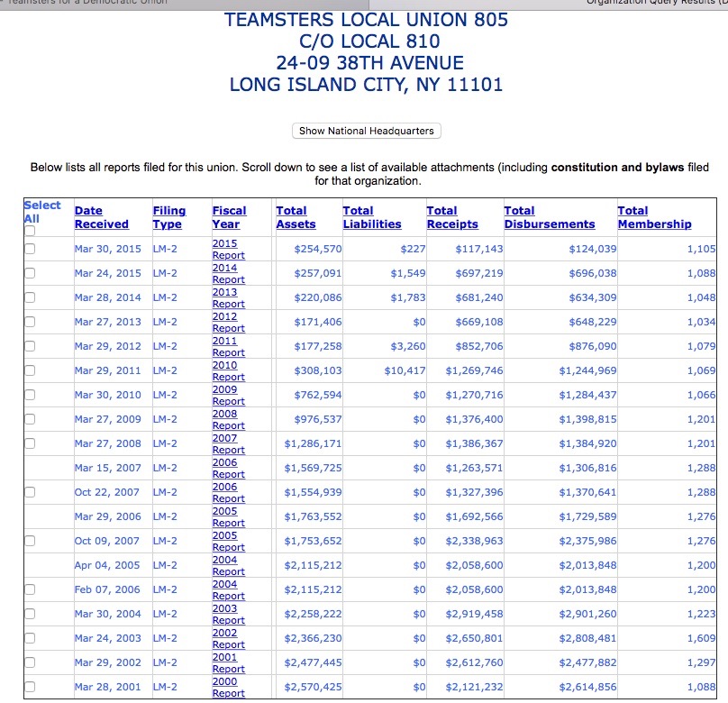Tick the Mar 29, 2011 row checkbox

pos(30,370)
